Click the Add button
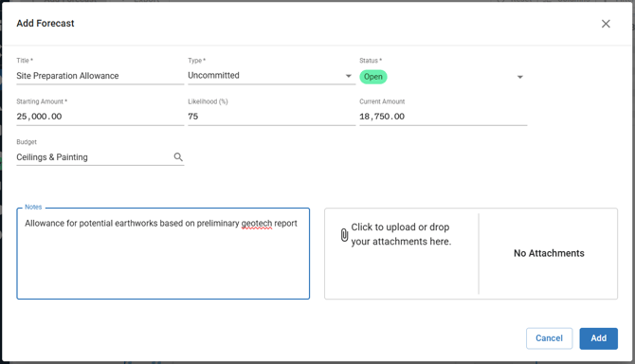635x364 pixels. [x=598, y=338]
